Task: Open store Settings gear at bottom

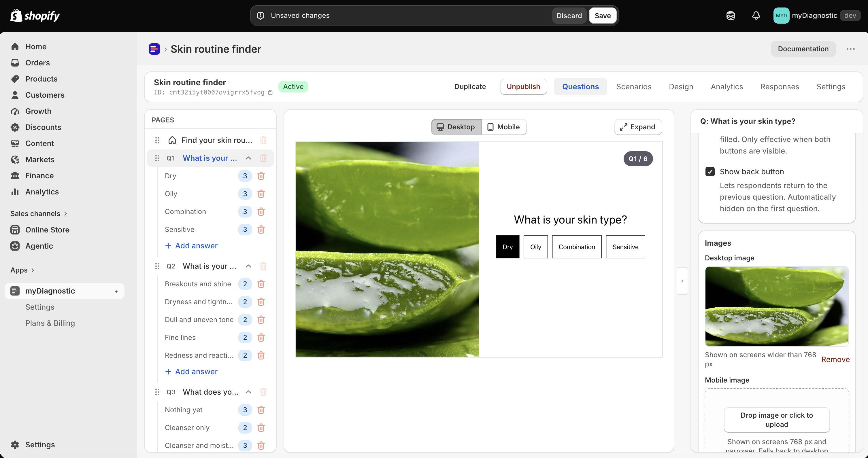Action: (33, 444)
